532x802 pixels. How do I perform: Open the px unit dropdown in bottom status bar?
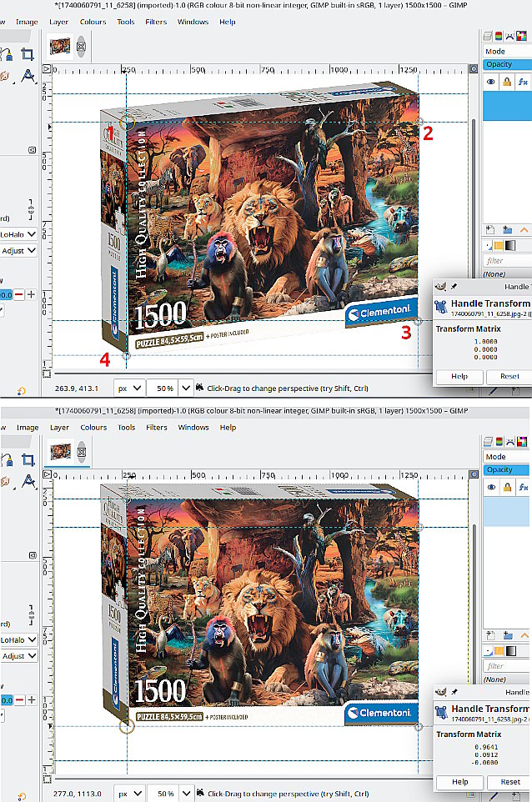129,794
